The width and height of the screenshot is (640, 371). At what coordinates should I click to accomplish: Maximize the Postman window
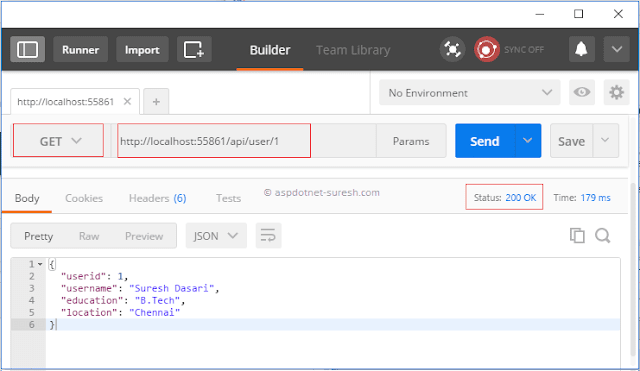pos(578,14)
